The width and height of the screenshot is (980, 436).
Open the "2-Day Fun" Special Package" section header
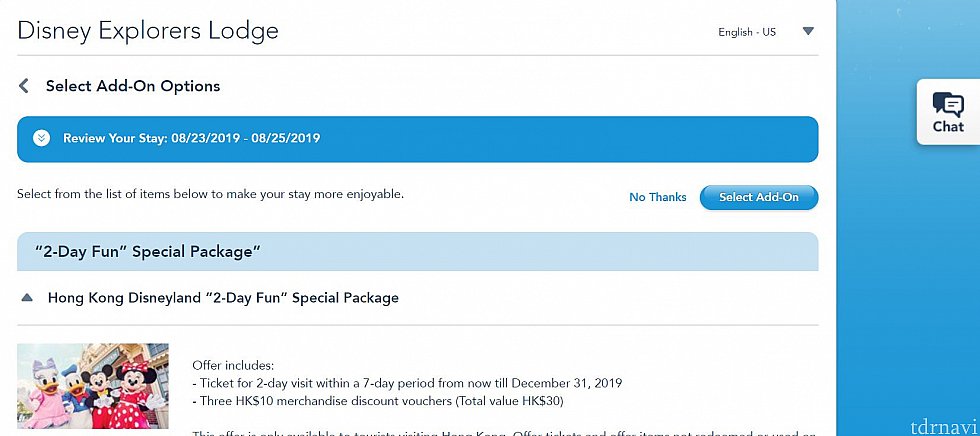(418, 252)
